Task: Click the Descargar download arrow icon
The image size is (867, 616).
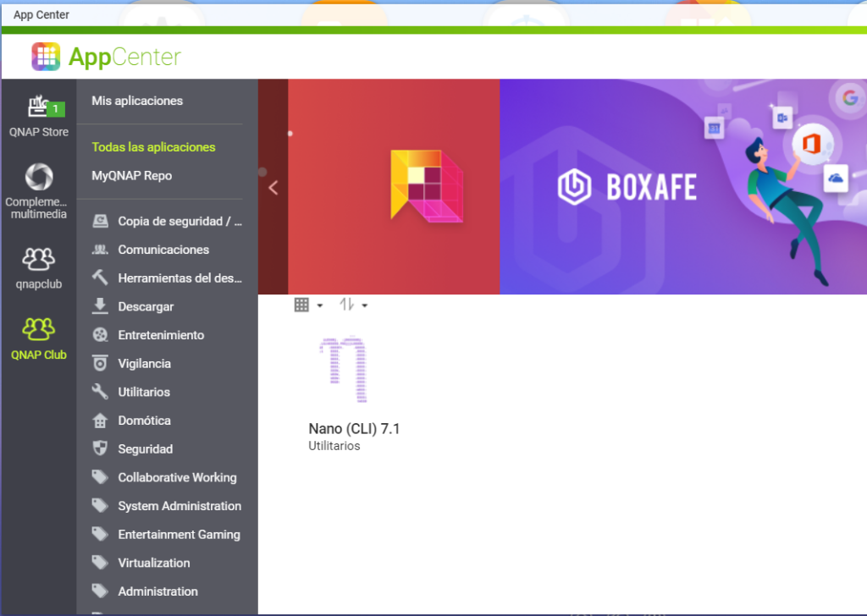Action: coord(101,306)
